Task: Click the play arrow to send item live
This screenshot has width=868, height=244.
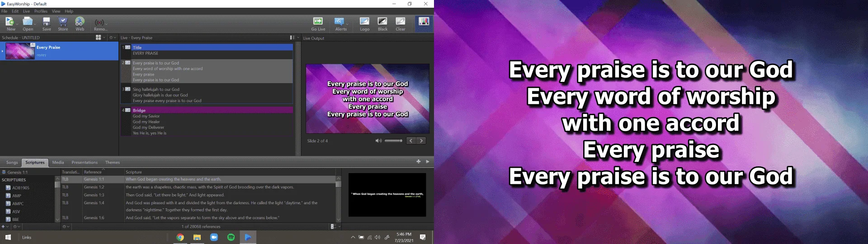Action: 428,161
